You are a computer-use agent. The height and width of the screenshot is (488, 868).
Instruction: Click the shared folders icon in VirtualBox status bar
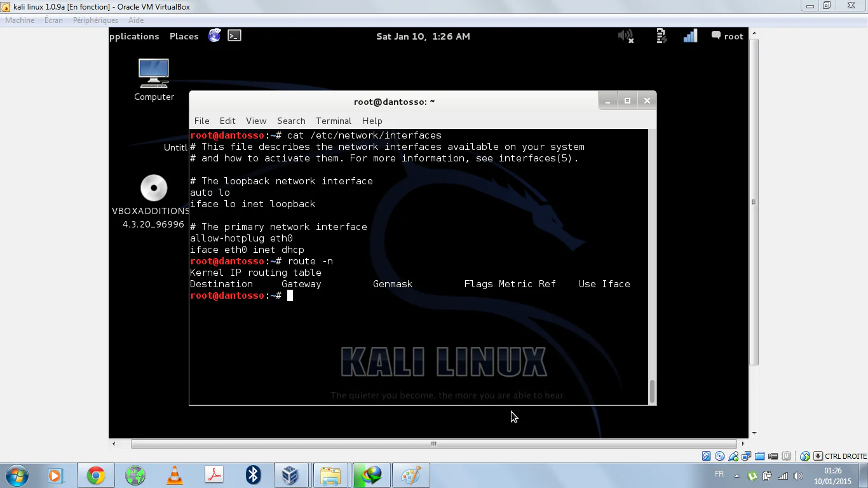coord(759,456)
